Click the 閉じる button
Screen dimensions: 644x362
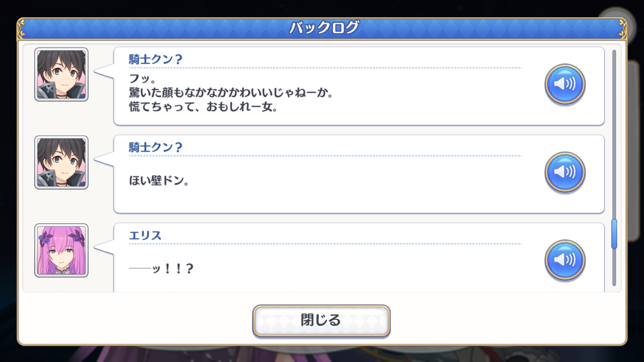[x=321, y=320]
